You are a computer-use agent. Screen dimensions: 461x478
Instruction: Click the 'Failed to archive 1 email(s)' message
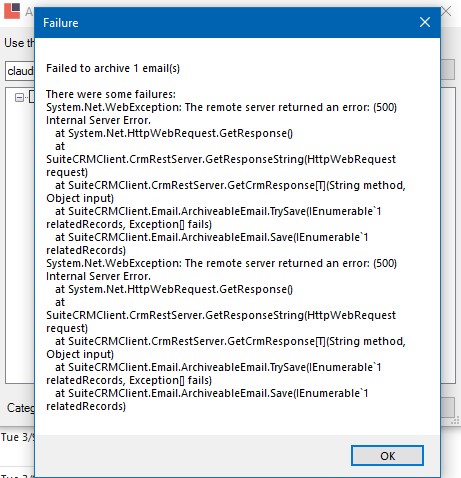(x=113, y=68)
